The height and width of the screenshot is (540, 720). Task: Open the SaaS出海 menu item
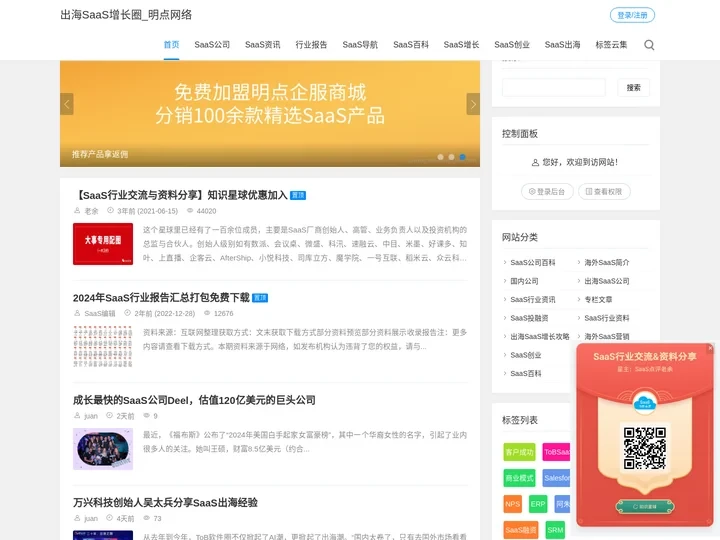click(562, 45)
